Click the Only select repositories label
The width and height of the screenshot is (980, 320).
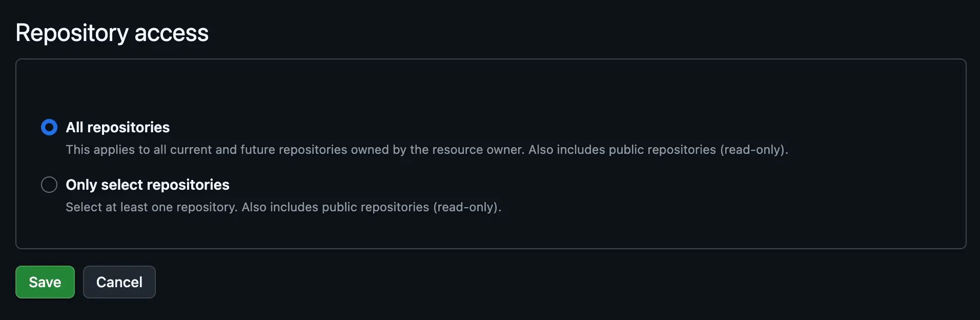(x=147, y=185)
